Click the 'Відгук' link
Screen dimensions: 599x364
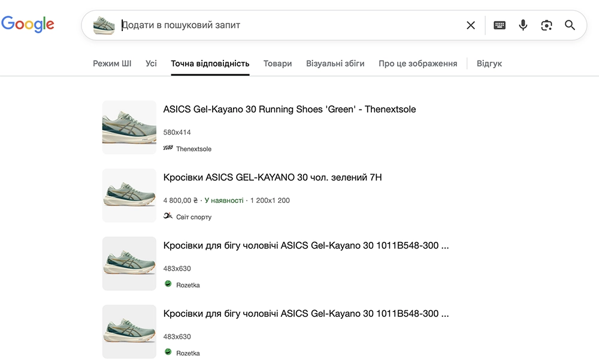pyautogui.click(x=489, y=63)
